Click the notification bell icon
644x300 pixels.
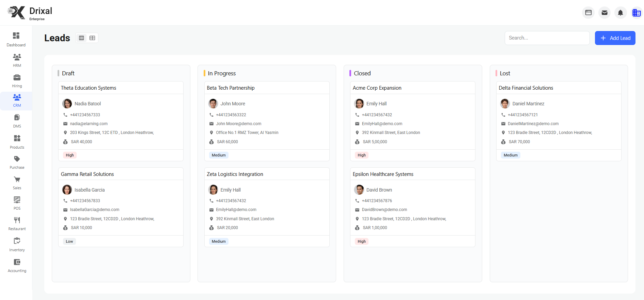(620, 13)
